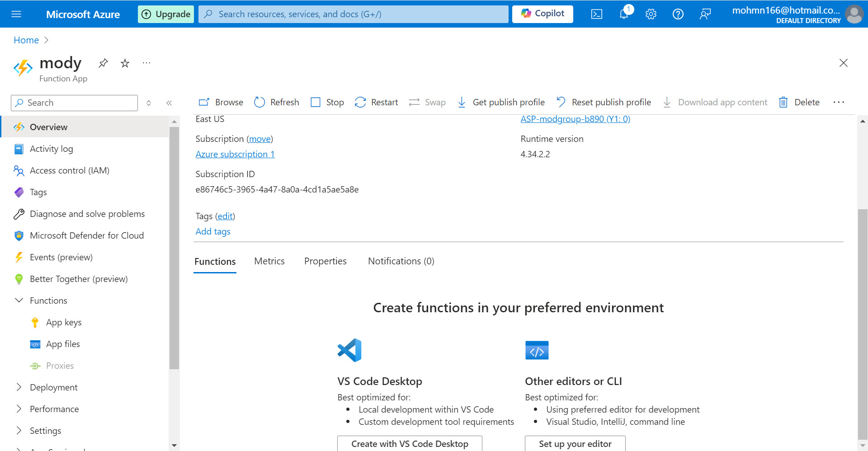868x451 pixels.
Task: Open the Azure portal hamburger menu
Action: [16, 14]
